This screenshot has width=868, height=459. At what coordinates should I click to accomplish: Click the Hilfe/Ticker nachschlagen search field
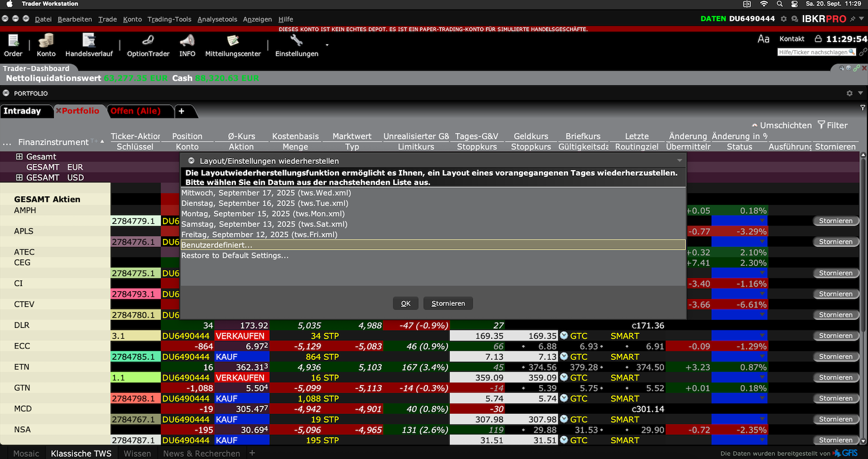813,52
